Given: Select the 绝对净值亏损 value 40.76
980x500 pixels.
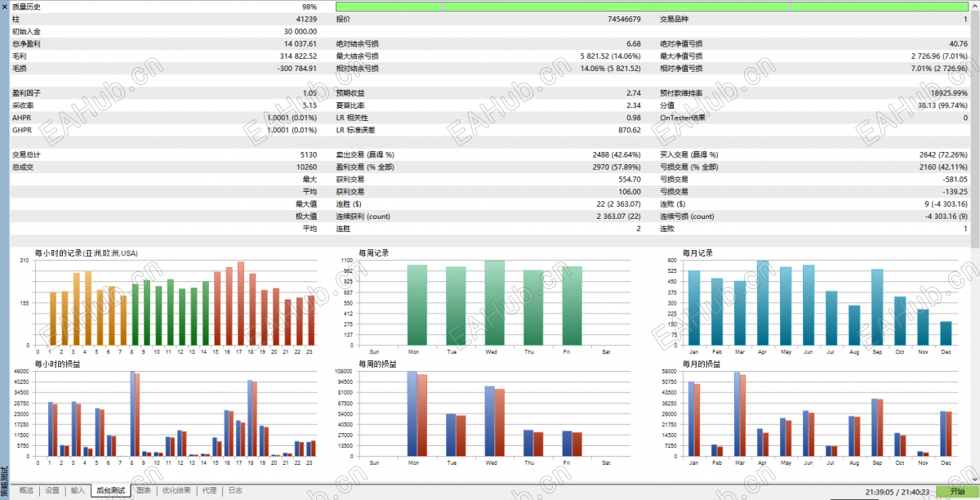Looking at the screenshot, I should coord(959,43).
